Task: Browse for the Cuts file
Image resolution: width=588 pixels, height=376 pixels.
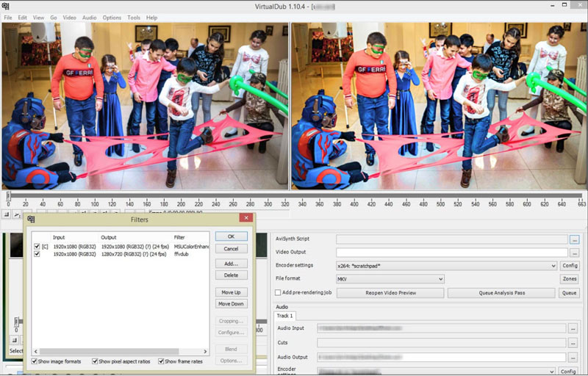Action: point(573,343)
